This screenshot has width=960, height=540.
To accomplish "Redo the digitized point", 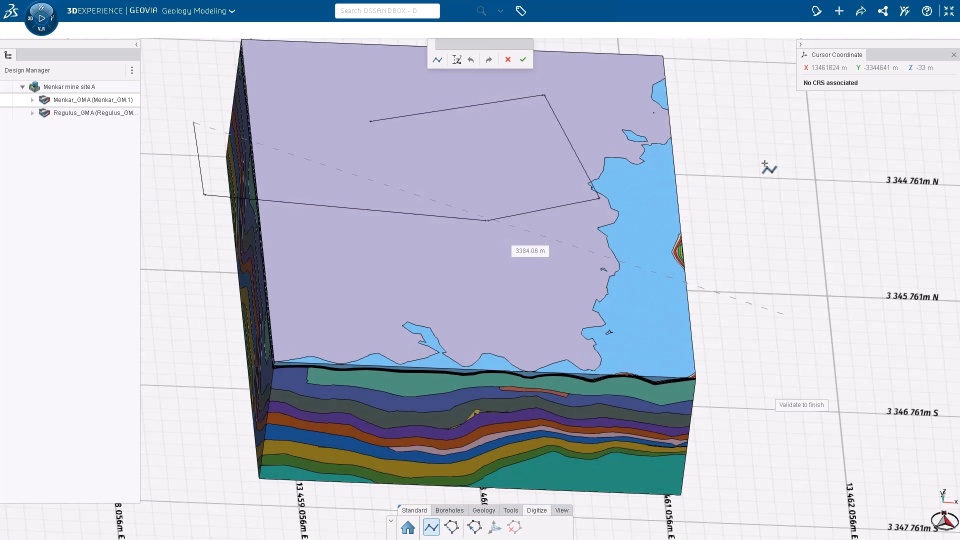I will [489, 59].
